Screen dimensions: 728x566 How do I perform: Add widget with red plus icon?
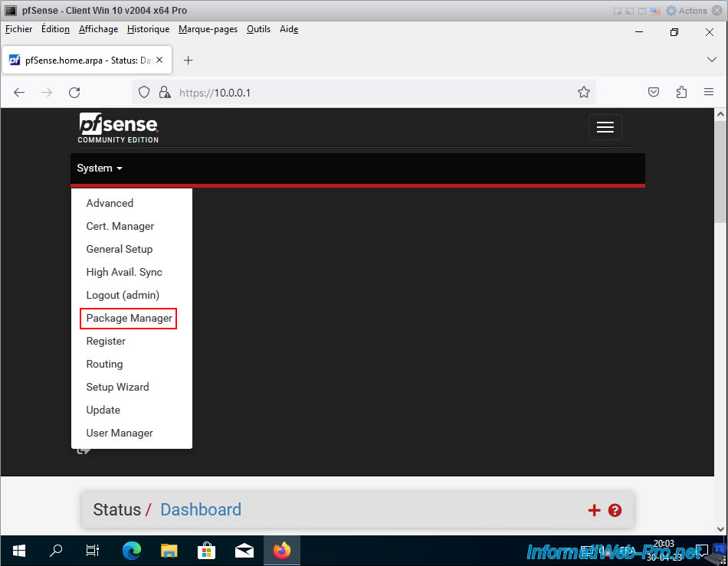point(594,510)
